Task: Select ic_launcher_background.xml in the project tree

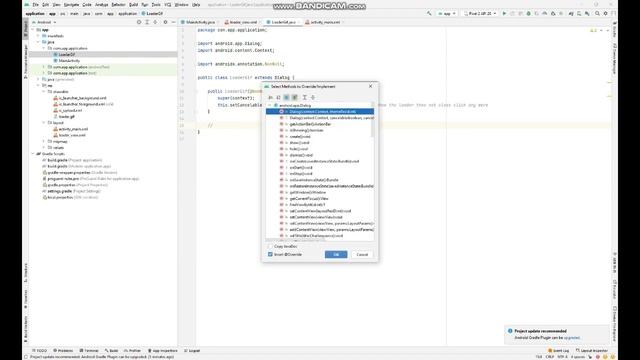Action: [x=82, y=98]
